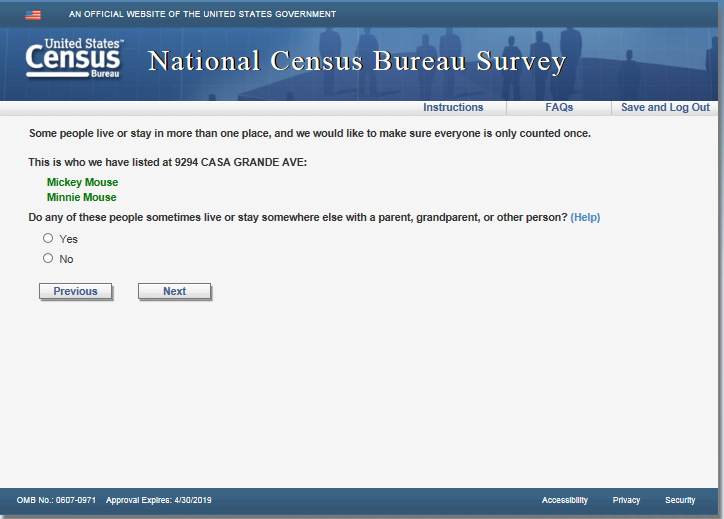The width and height of the screenshot is (724, 519).
Task: Click the Approval Expires: 4/30/2019 text
Action: [158, 500]
